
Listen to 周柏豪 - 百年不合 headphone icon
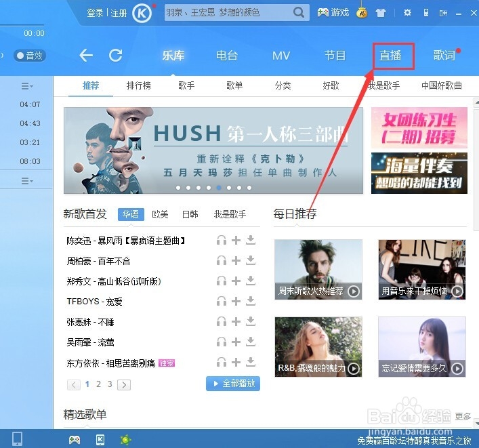click(x=222, y=261)
